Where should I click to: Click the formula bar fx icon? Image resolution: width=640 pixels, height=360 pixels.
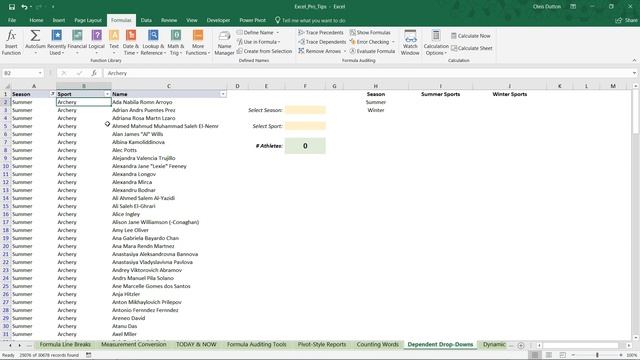pos(94,73)
